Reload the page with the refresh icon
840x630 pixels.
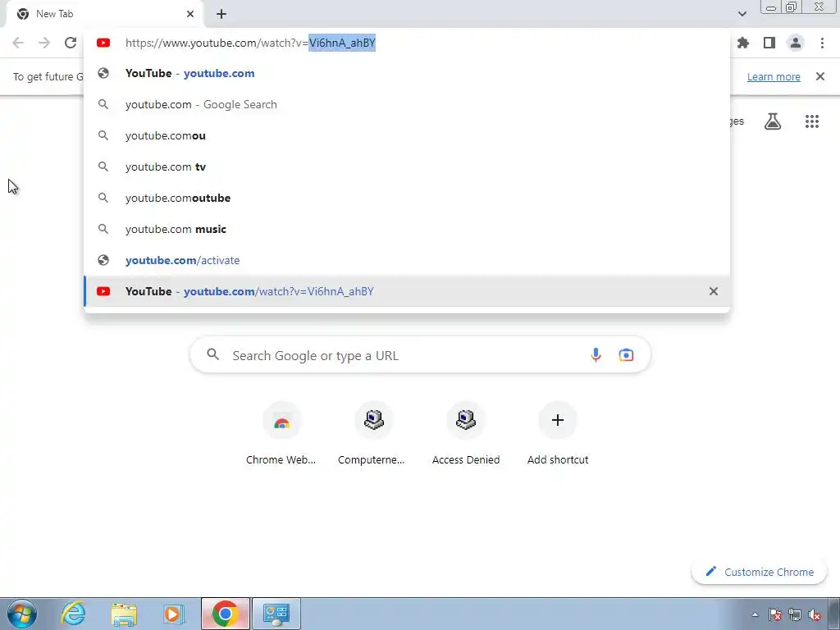(x=71, y=43)
